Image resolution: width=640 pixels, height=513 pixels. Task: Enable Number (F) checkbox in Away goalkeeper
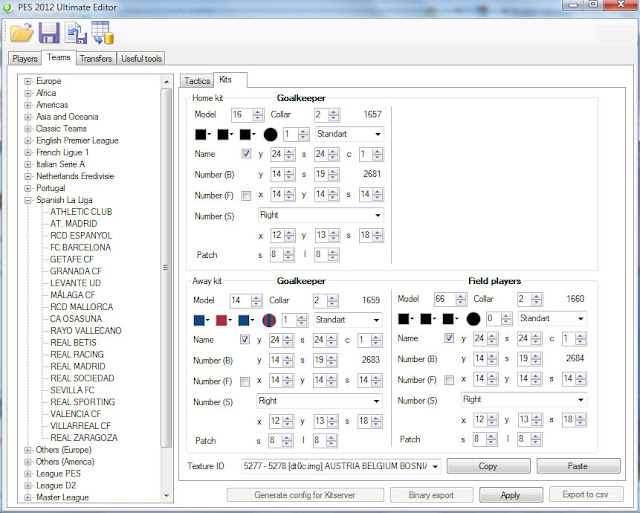[x=244, y=382]
